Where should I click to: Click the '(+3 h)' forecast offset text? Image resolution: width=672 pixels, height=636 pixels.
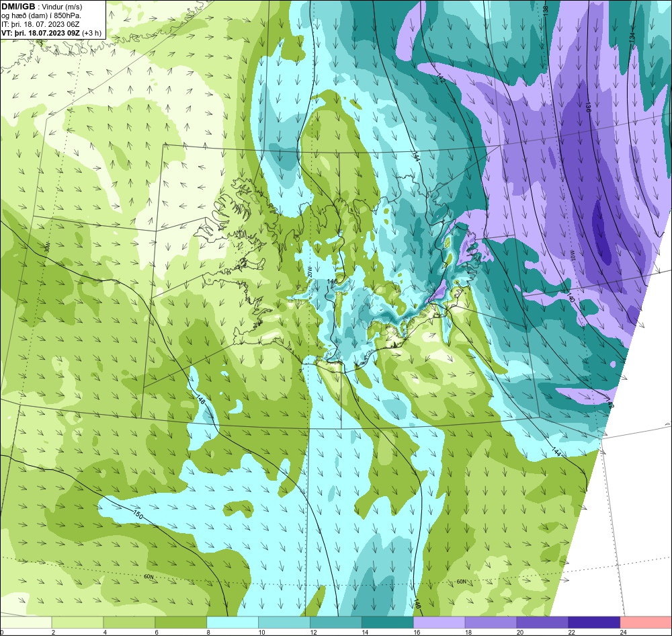91,33
